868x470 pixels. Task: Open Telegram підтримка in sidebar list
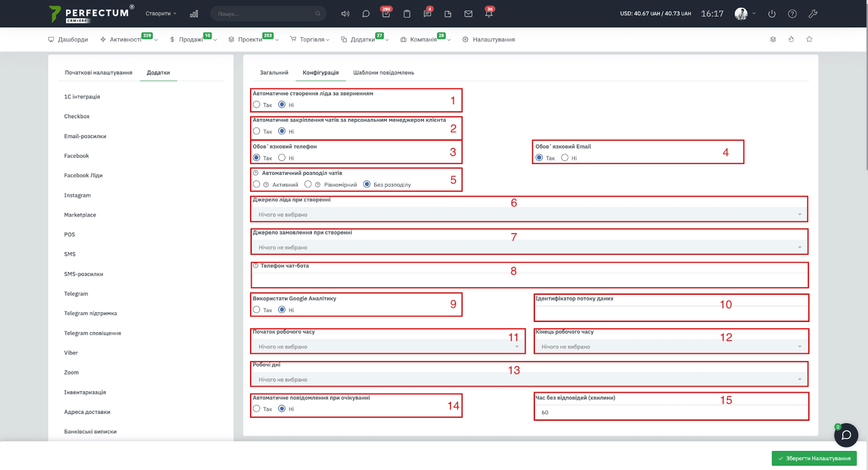(91, 313)
